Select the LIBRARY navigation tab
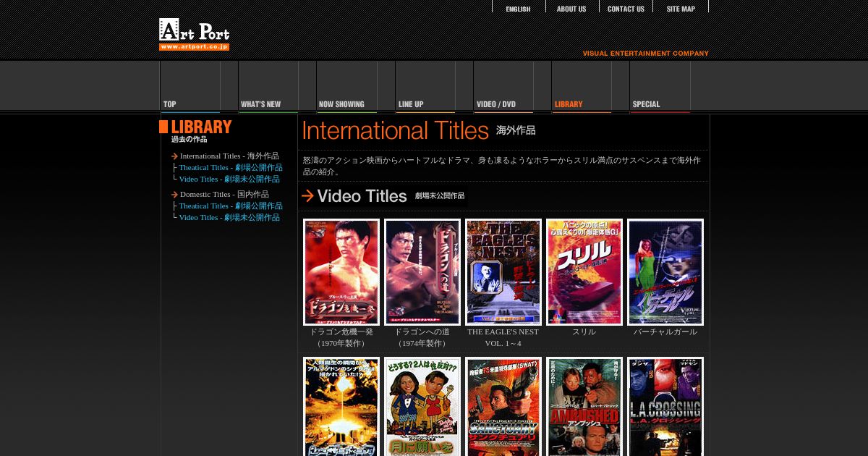 click(581, 87)
